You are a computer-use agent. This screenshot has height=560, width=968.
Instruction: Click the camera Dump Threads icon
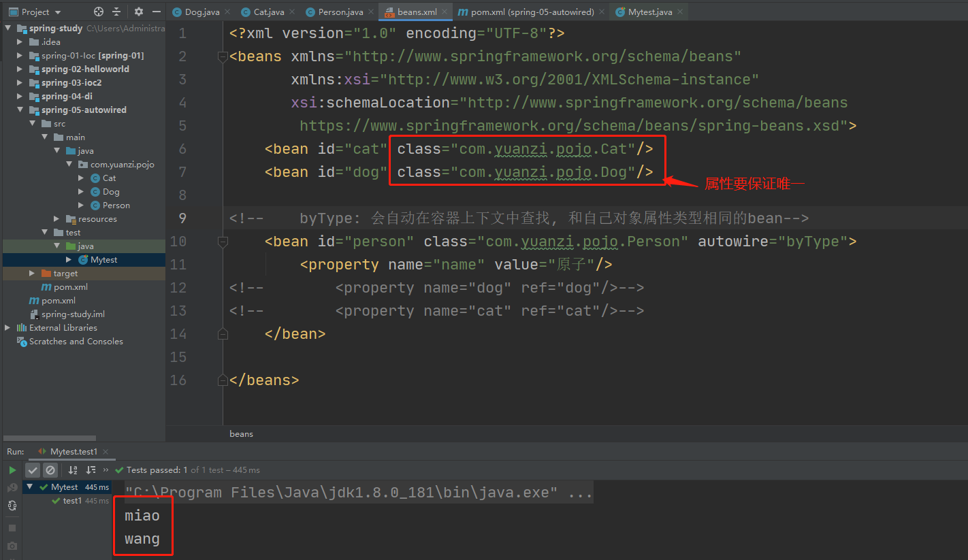click(x=12, y=546)
